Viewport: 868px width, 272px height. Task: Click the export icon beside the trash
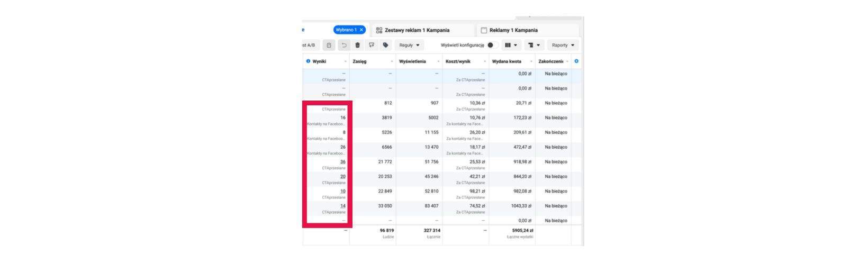[372, 46]
